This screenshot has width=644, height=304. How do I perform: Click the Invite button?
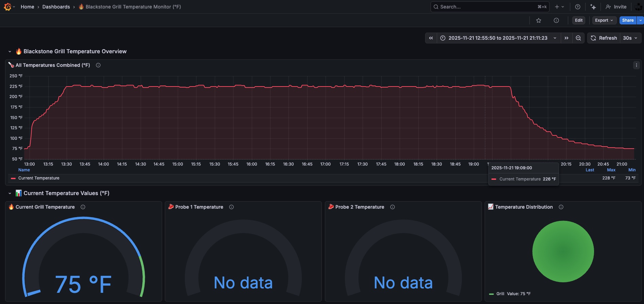pos(616,7)
